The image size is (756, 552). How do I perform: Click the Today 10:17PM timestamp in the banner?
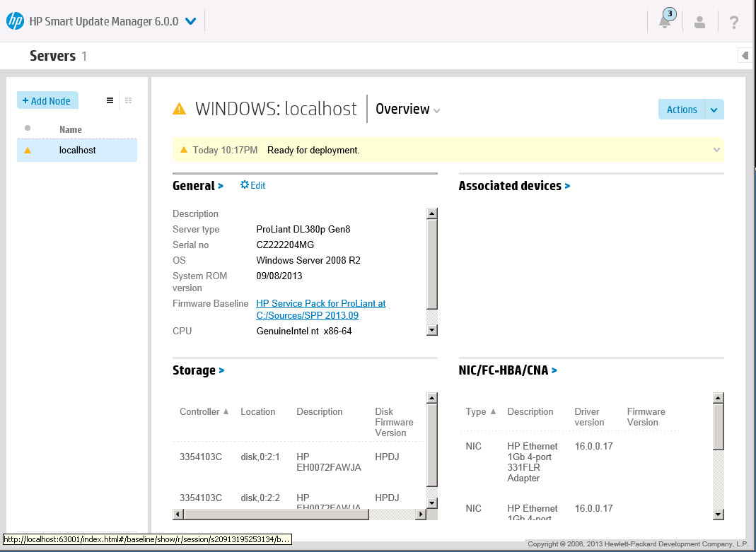pos(225,151)
